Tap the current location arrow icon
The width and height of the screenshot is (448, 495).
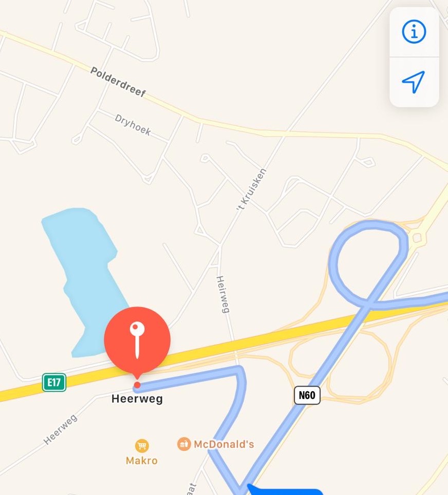pos(414,82)
